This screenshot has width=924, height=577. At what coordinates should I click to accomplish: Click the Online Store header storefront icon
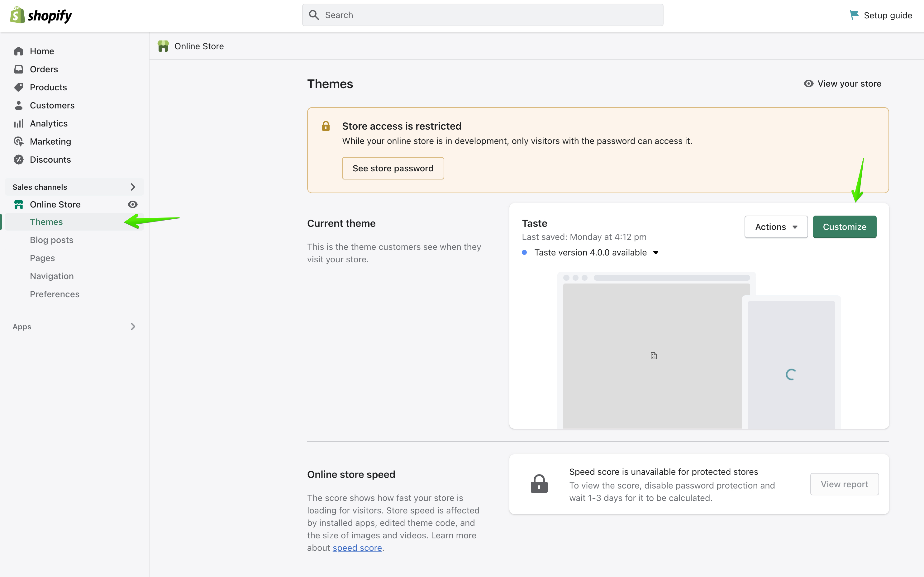tap(163, 46)
